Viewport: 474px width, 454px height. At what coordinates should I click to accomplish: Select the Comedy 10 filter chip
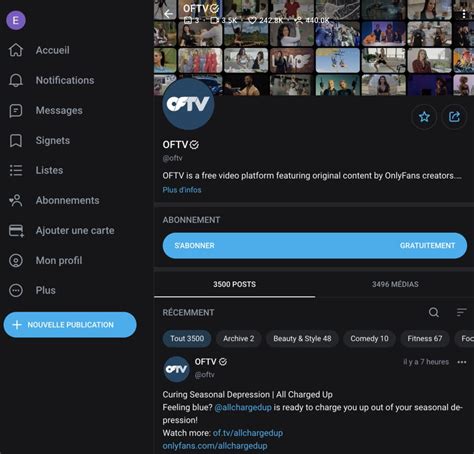(x=369, y=339)
